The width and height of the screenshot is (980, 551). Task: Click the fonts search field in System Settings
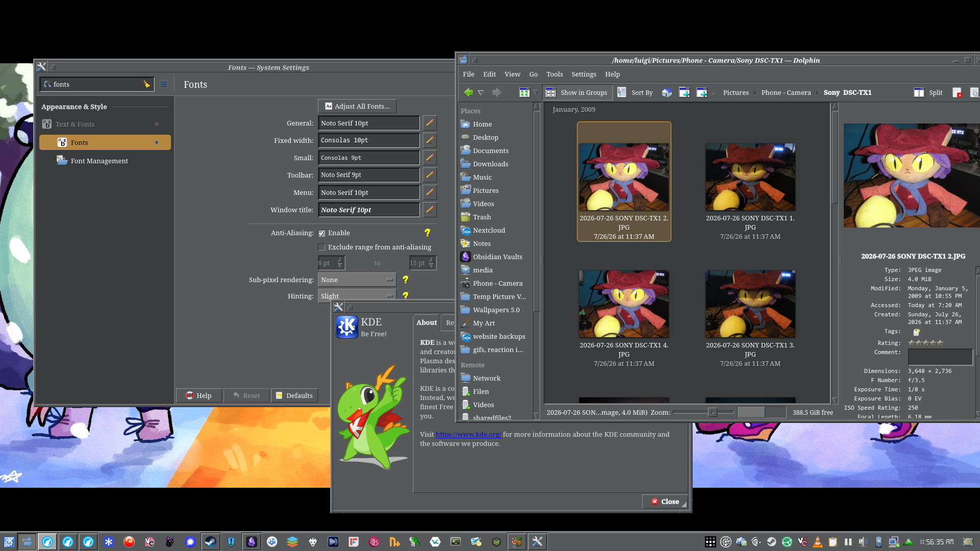click(97, 84)
